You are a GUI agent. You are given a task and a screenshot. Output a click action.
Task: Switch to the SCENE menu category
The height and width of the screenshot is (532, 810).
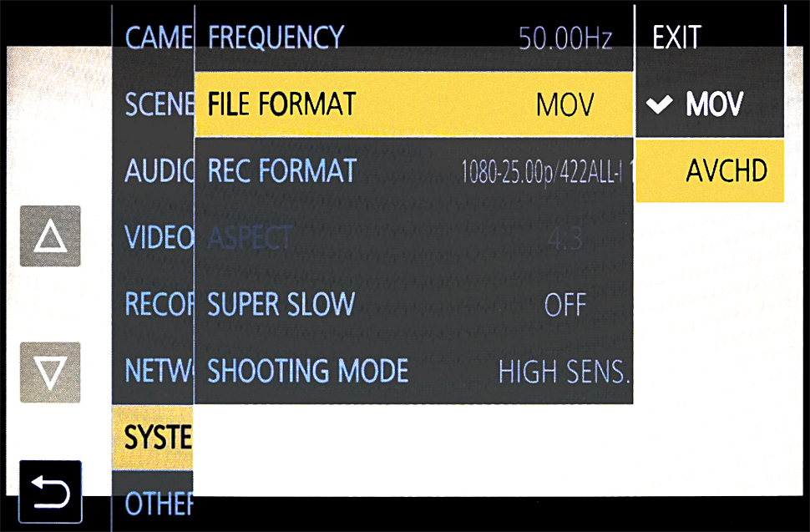[x=153, y=104]
